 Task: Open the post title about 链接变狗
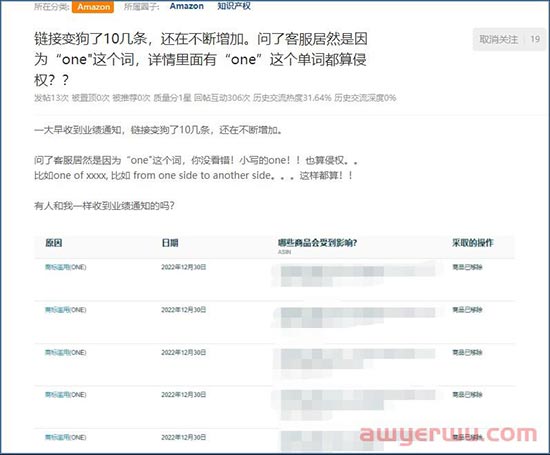click(x=201, y=59)
